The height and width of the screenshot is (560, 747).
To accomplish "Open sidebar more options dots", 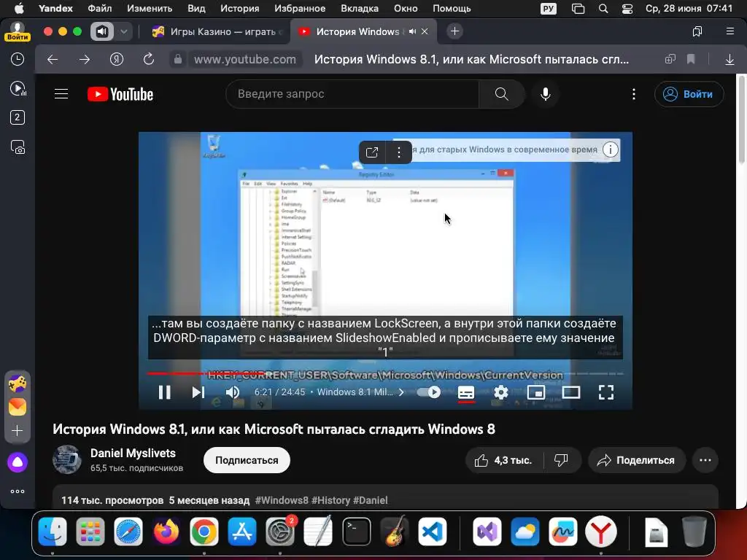I will (x=18, y=491).
